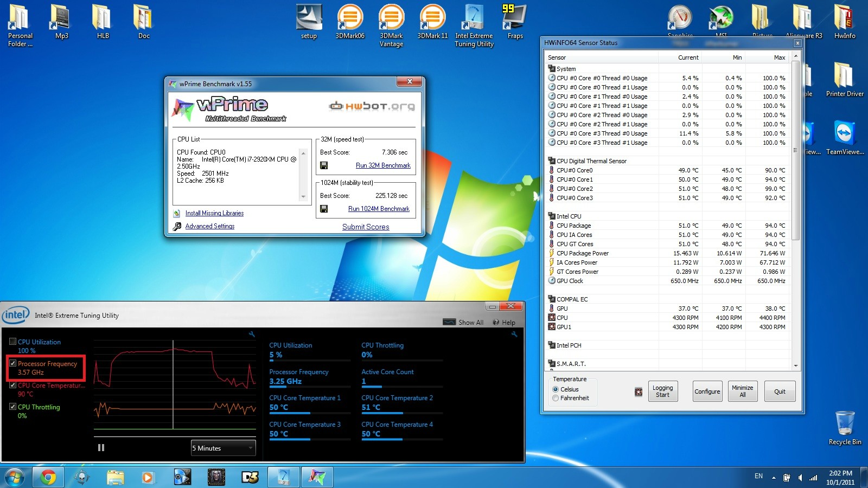Viewport: 868px width, 488px height.
Task: Select Fahrenheit temperature unit
Action: point(556,398)
